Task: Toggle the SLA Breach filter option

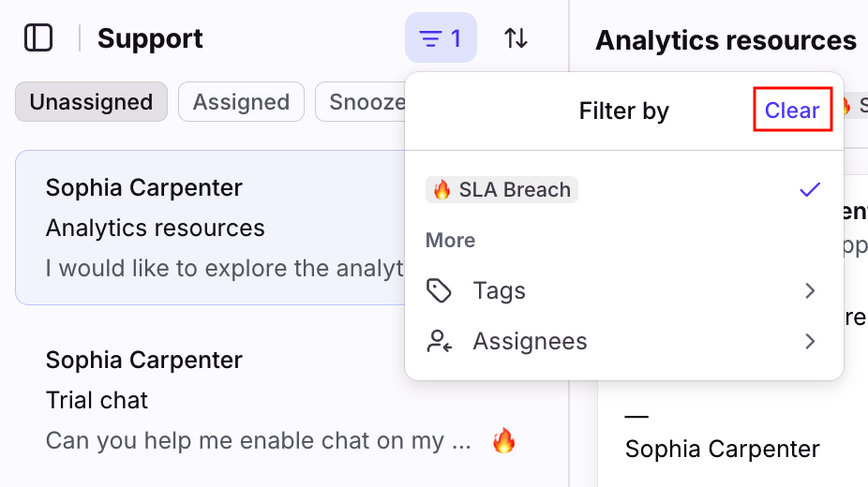Action: [x=502, y=190]
